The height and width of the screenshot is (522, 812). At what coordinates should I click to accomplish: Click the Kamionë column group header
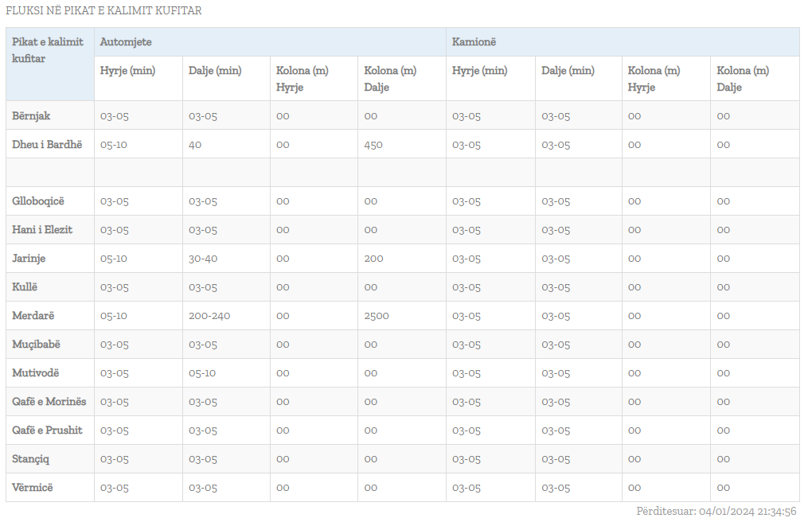474,41
